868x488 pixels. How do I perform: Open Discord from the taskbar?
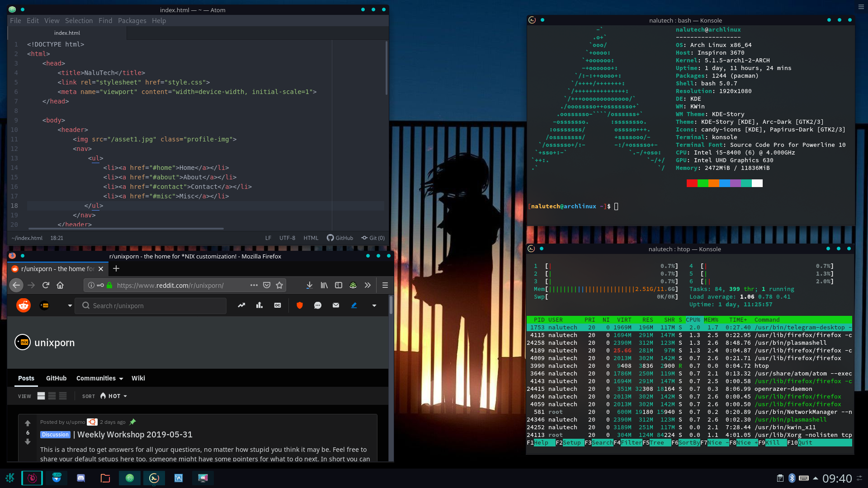click(81, 478)
